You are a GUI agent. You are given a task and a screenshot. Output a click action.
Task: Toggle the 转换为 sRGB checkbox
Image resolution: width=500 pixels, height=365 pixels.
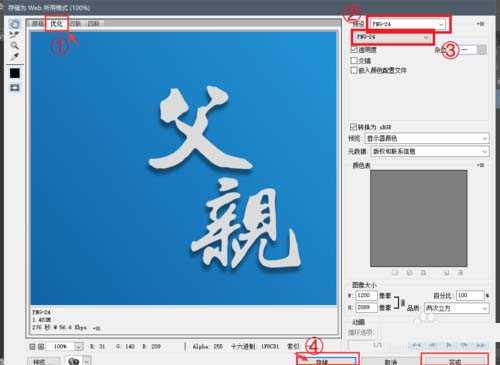(353, 127)
